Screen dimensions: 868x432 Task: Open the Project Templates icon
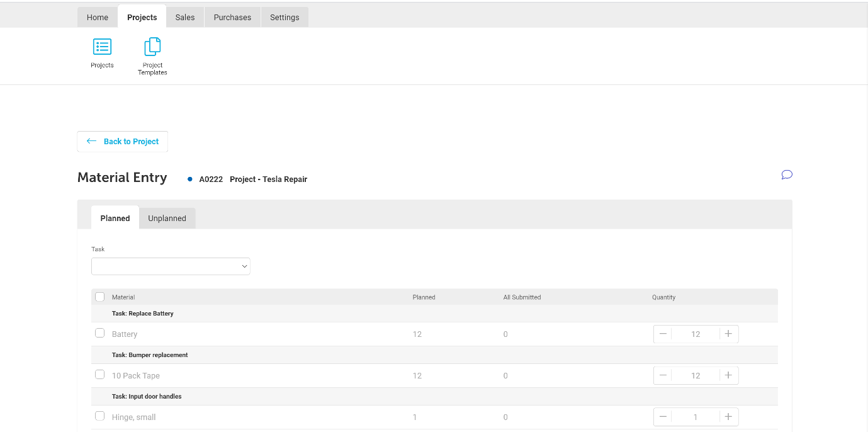pos(152,47)
